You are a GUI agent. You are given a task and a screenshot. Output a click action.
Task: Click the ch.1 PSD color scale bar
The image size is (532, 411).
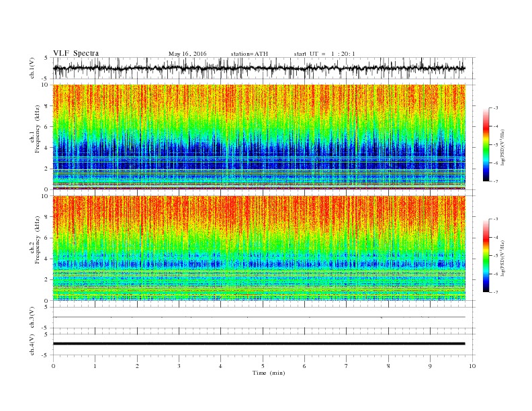(486, 144)
